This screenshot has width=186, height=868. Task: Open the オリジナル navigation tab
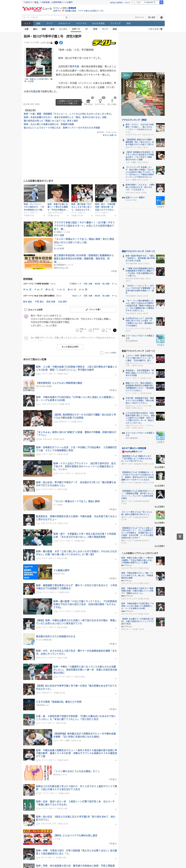(x=81, y=24)
